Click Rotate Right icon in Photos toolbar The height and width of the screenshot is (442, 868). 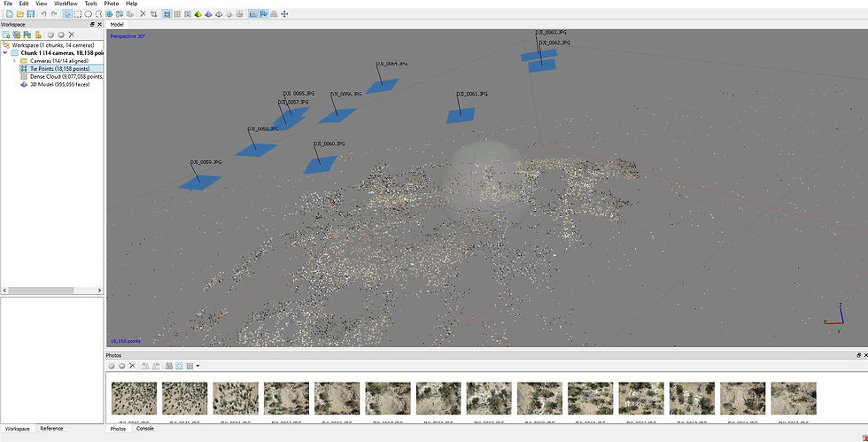[156, 366]
